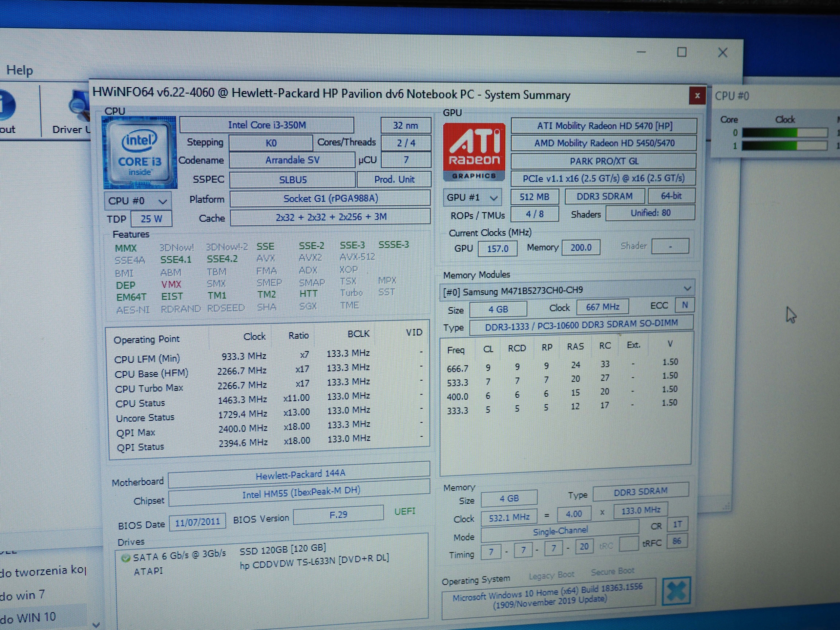This screenshot has height=630, width=840.
Task: Open the Help menu in the main window
Action: [19, 70]
